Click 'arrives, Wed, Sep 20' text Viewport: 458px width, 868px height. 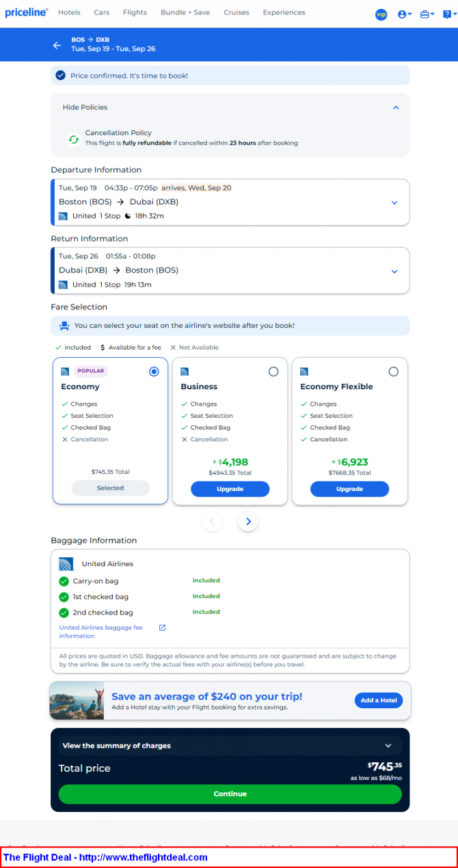(x=196, y=188)
